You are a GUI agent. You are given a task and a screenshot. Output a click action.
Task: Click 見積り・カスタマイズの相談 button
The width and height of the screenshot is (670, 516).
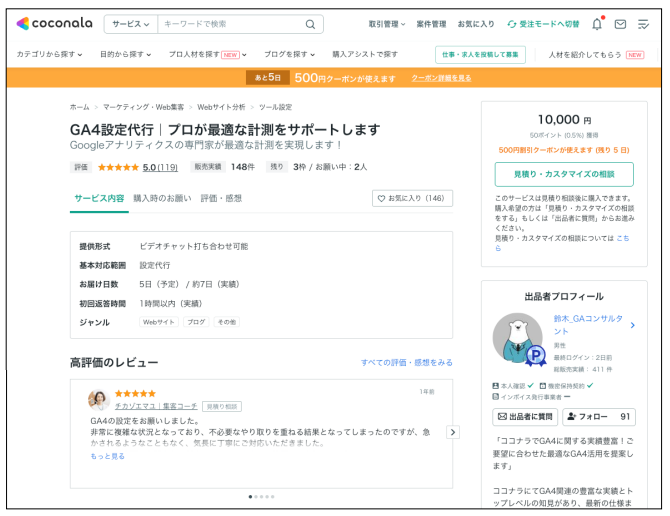click(x=564, y=174)
